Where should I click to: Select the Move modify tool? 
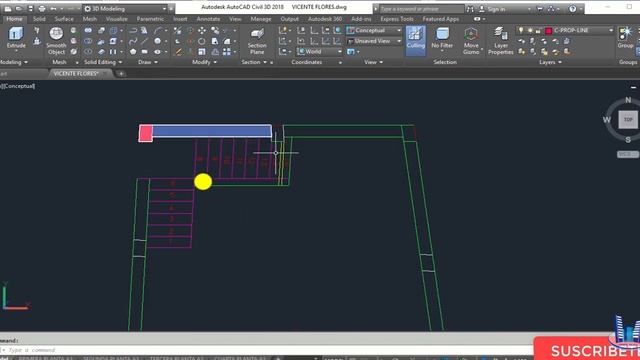click(x=202, y=31)
